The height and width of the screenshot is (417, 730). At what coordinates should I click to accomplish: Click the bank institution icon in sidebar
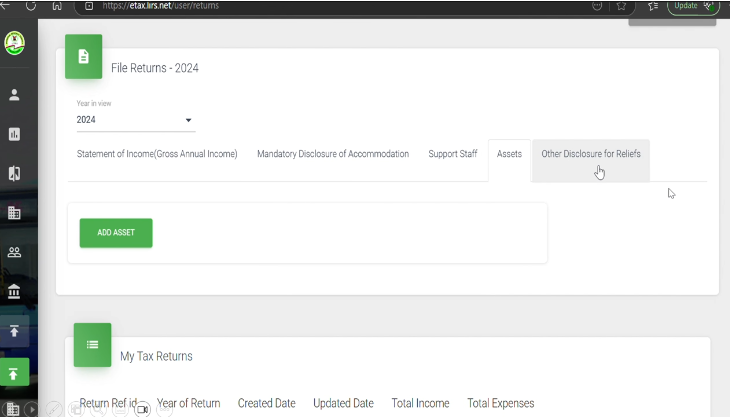(14, 291)
